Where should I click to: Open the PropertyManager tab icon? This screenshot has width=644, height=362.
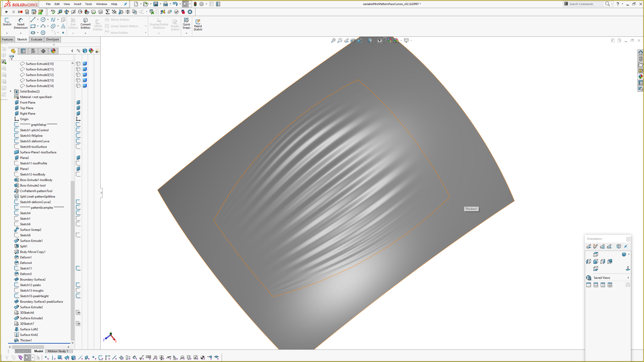[23, 51]
